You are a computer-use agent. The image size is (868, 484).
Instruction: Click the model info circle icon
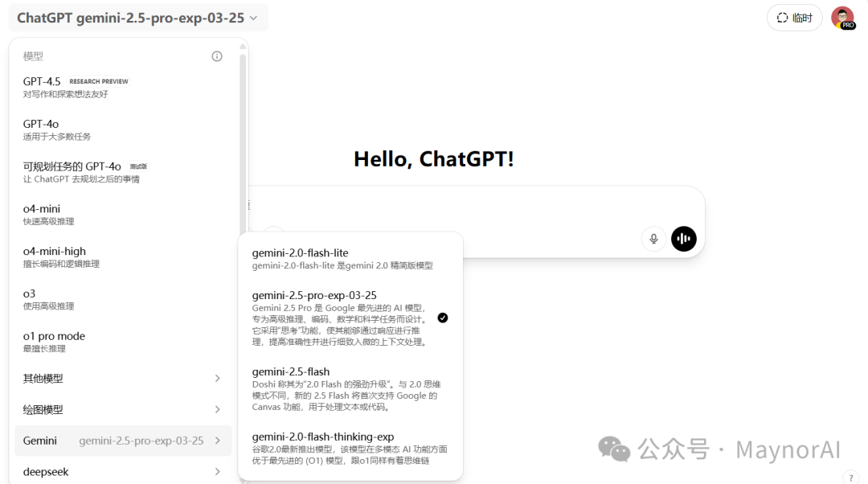217,56
